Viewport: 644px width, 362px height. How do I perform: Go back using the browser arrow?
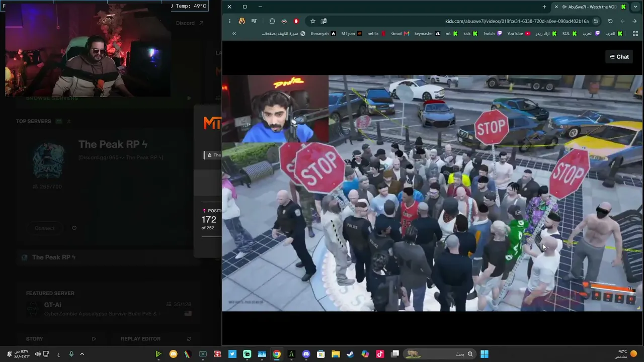tap(622, 21)
